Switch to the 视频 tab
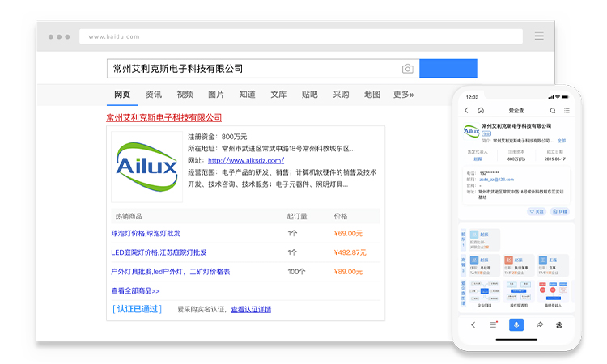This screenshot has width=607, height=364. click(x=185, y=95)
